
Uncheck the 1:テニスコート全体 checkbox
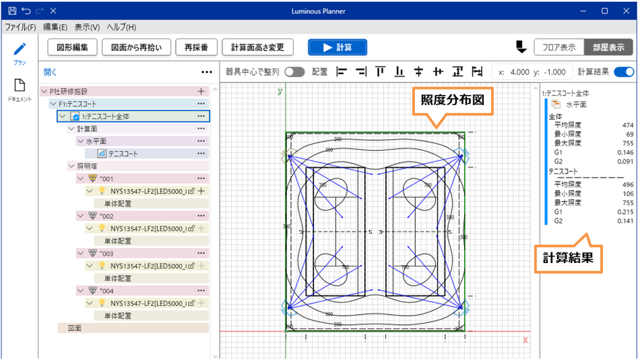click(75, 116)
